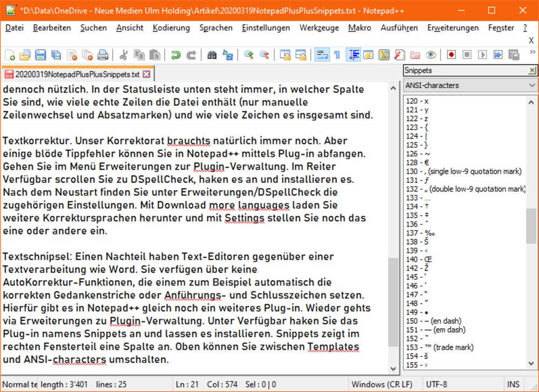Expand the ANSI-characters dropdown
539x392 pixels.
tap(532, 85)
